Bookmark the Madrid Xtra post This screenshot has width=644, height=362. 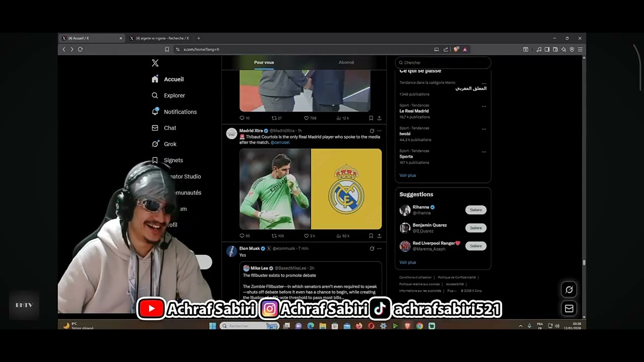(x=371, y=236)
